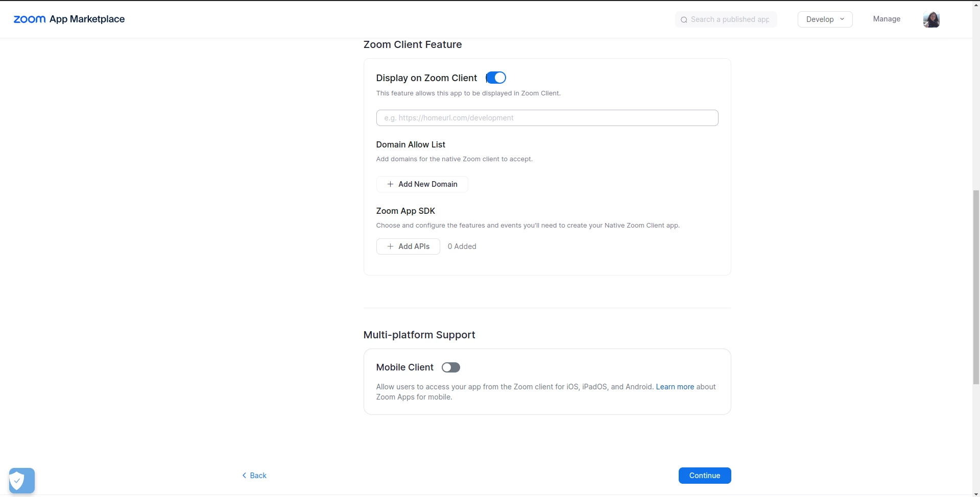Enable the Mobile Client toggle
Image resolution: width=980 pixels, height=497 pixels.
click(x=451, y=367)
